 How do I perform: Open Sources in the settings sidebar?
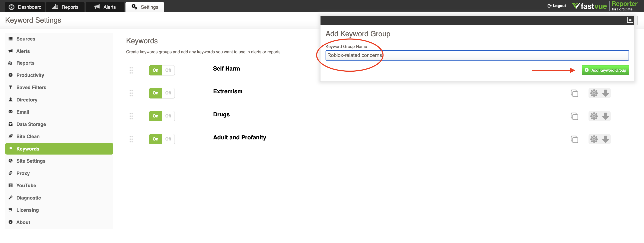tap(59, 39)
